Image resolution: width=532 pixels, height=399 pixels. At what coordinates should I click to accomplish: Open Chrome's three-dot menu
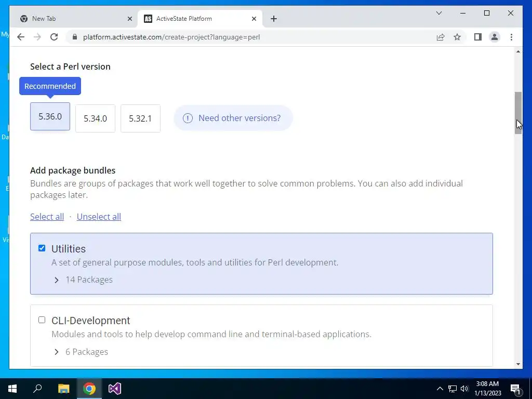(x=511, y=37)
